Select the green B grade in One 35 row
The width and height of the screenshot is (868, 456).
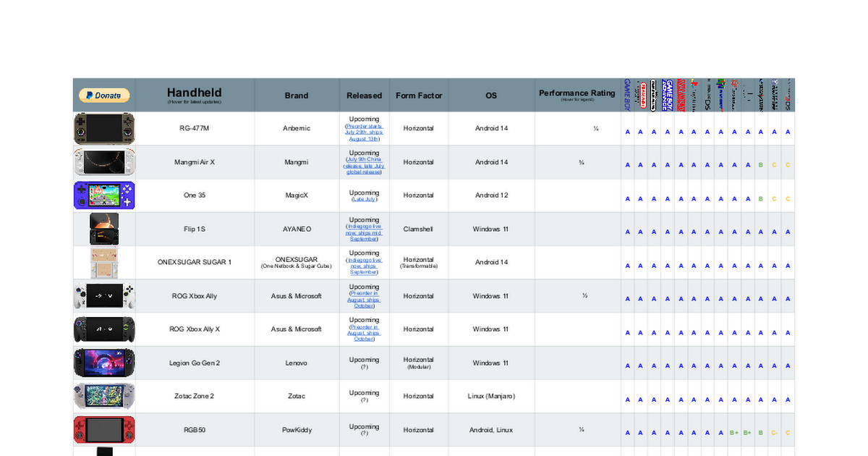(x=761, y=198)
